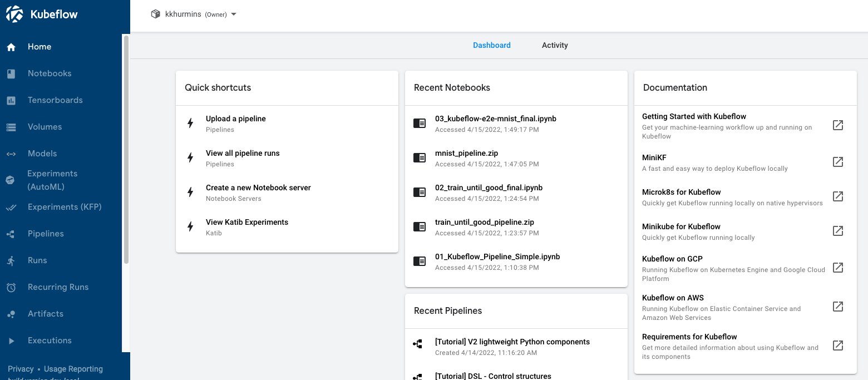
Task: Switch to the Activity tab
Action: (555, 45)
